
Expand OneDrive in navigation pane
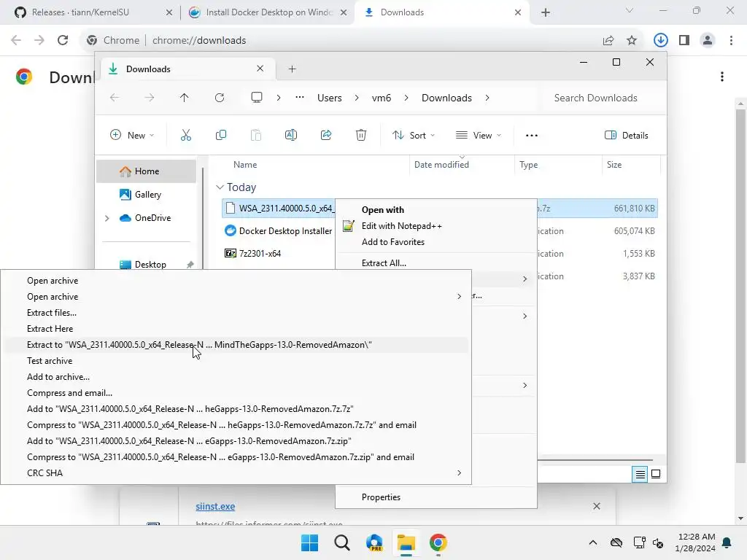pyautogui.click(x=107, y=218)
